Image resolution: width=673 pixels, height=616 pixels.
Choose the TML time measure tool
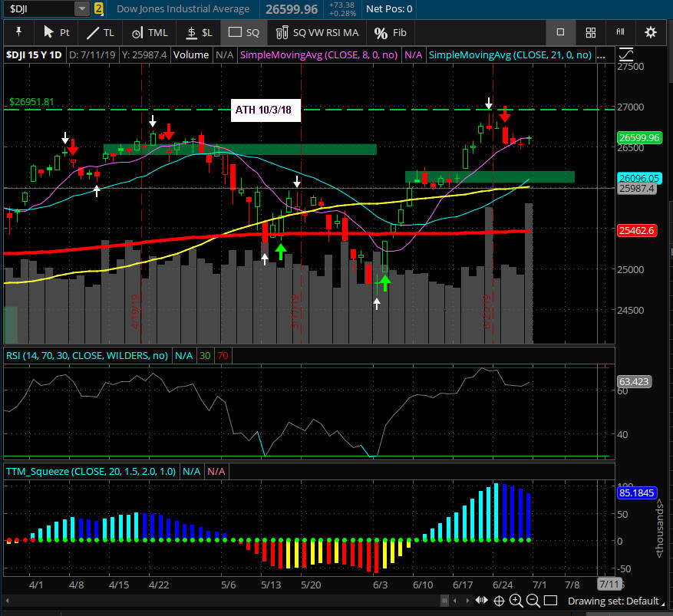tap(149, 32)
